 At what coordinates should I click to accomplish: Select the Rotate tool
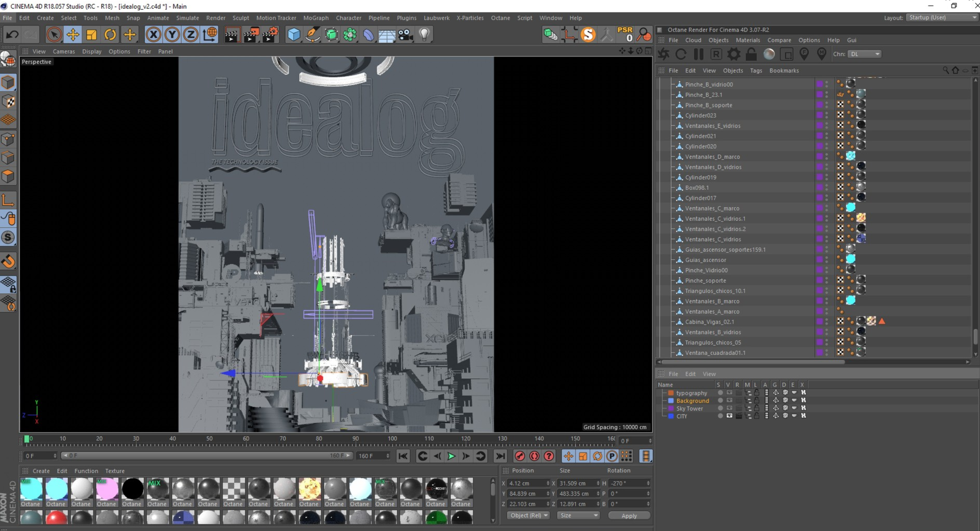tap(110, 35)
